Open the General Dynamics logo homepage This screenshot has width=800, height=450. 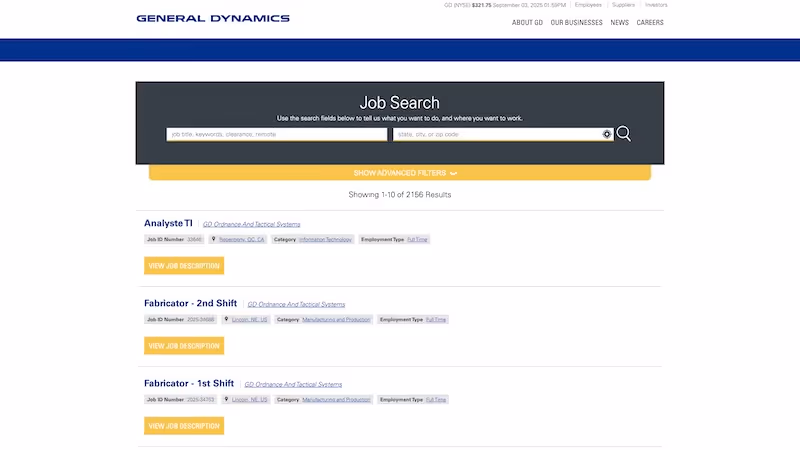tap(213, 18)
